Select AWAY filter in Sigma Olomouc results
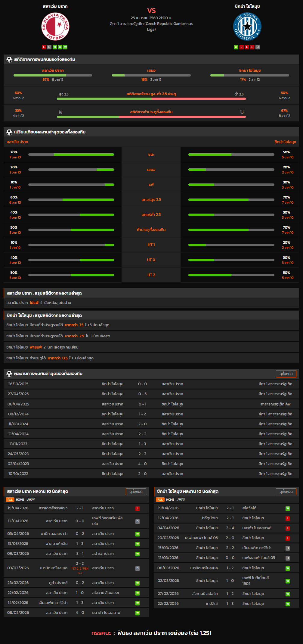This screenshot has width=303, height=644. click(181, 500)
